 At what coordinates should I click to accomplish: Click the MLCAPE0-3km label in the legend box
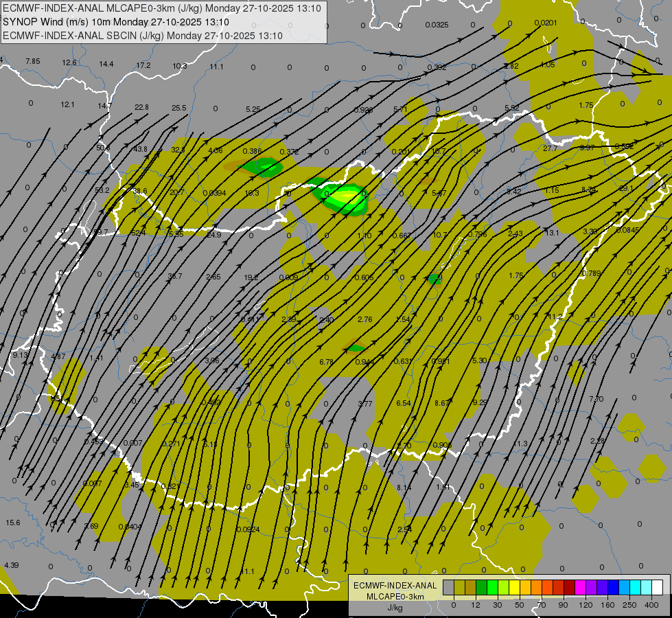click(x=395, y=597)
